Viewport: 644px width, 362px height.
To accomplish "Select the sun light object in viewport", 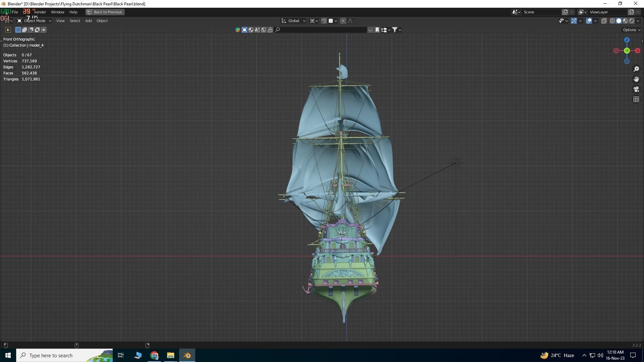I will (x=455, y=163).
